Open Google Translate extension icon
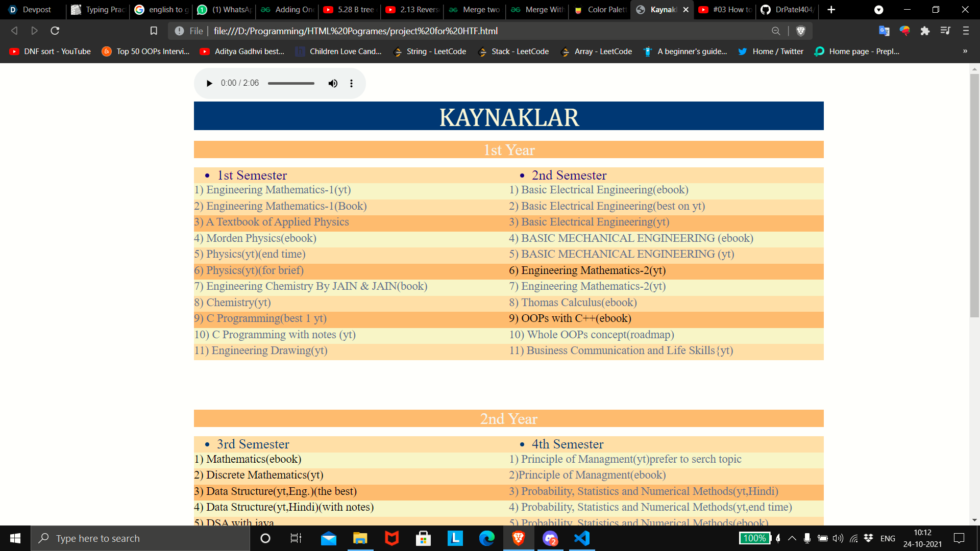The width and height of the screenshot is (980, 551). tap(884, 31)
